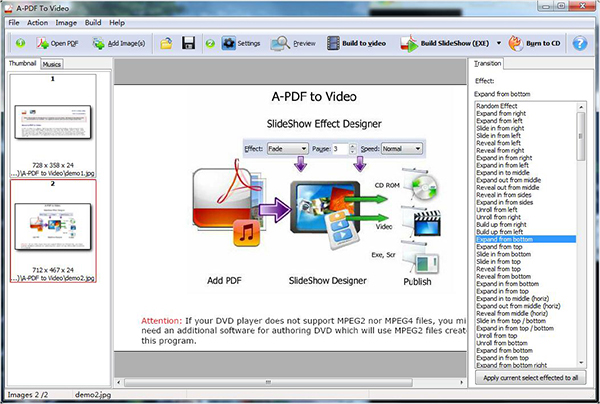Open Settings from the toolbar

click(x=240, y=44)
